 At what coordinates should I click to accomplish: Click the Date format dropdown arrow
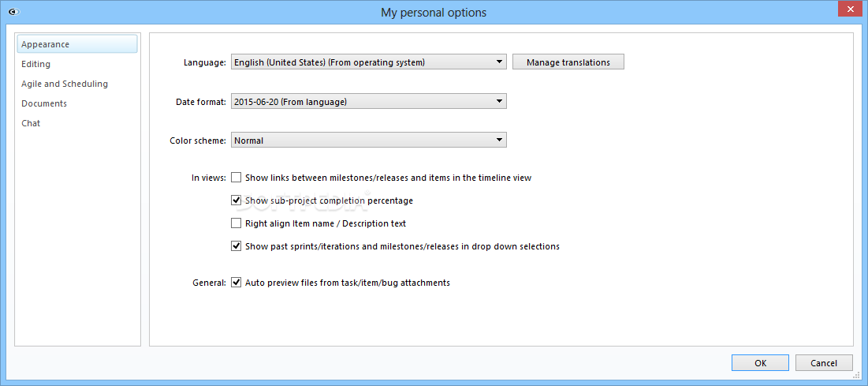coord(499,102)
